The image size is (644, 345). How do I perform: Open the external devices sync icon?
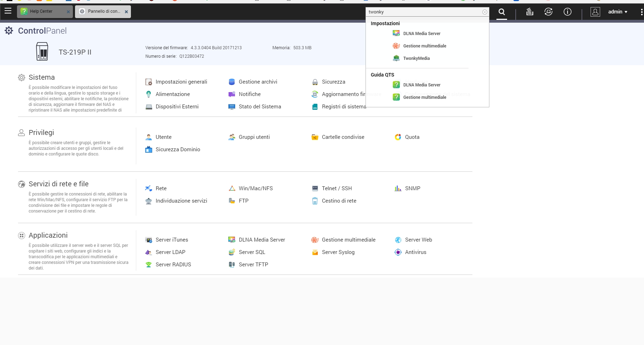[x=548, y=12]
